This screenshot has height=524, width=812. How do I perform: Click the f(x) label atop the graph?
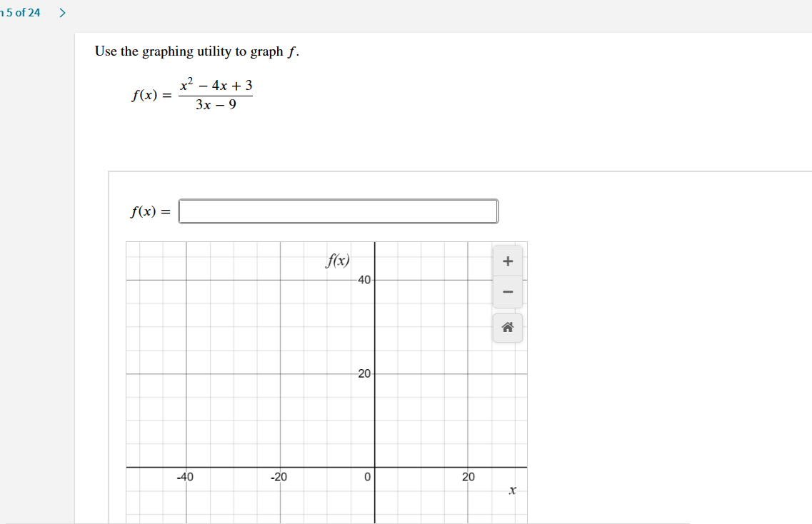pos(336,261)
